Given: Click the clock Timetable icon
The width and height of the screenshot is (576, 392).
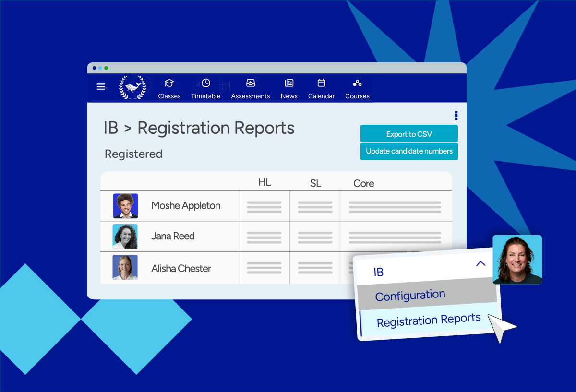Looking at the screenshot, I should pyautogui.click(x=206, y=83).
